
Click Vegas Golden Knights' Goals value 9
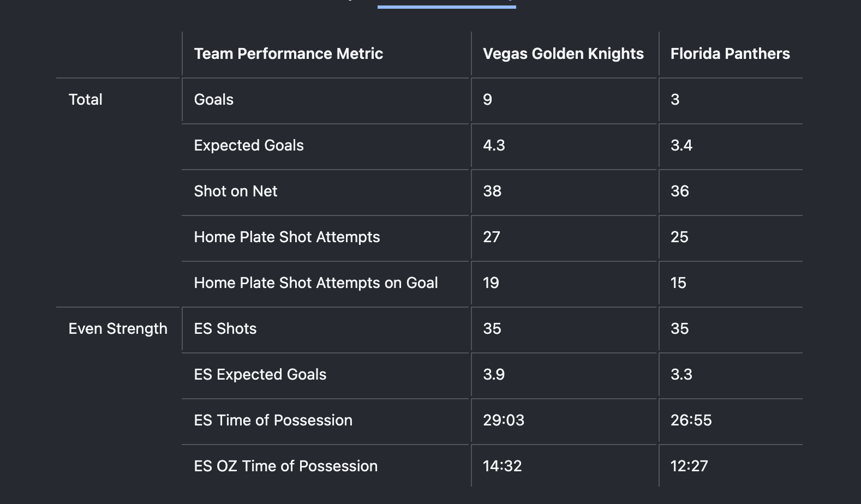pyautogui.click(x=488, y=99)
